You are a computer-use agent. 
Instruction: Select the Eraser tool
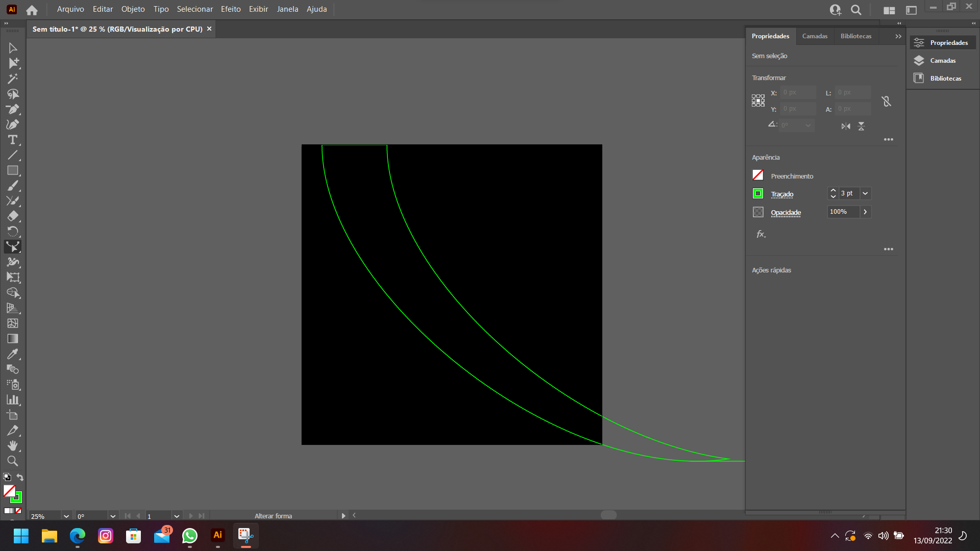13,216
